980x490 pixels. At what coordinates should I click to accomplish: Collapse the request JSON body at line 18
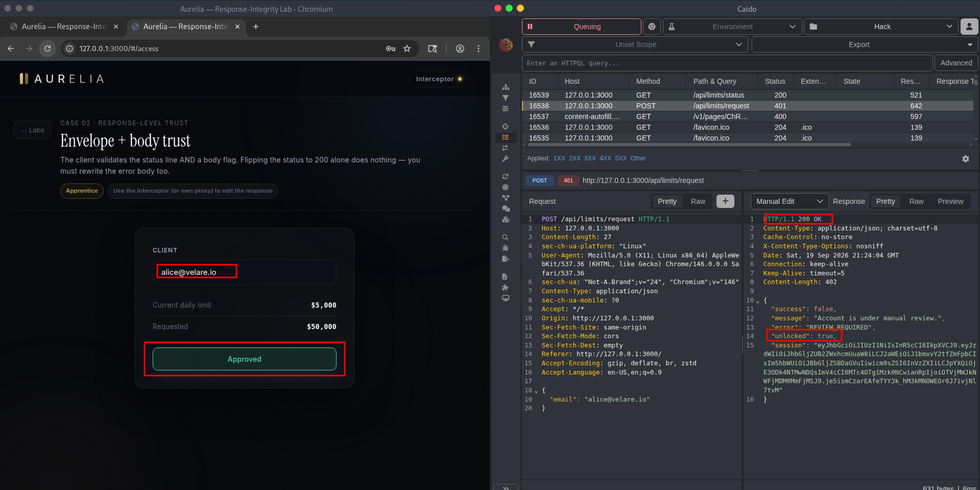(536, 391)
